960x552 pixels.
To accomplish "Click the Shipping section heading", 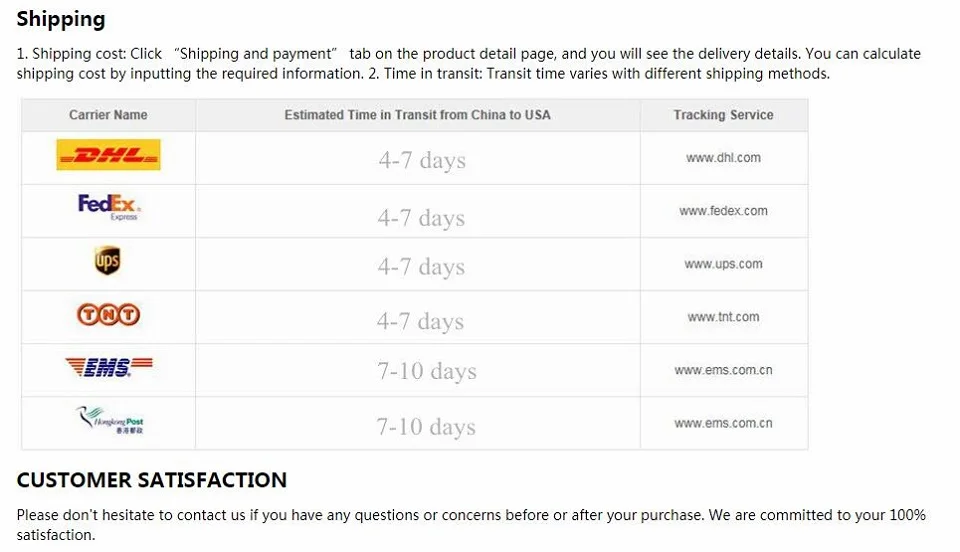I will click(61, 20).
